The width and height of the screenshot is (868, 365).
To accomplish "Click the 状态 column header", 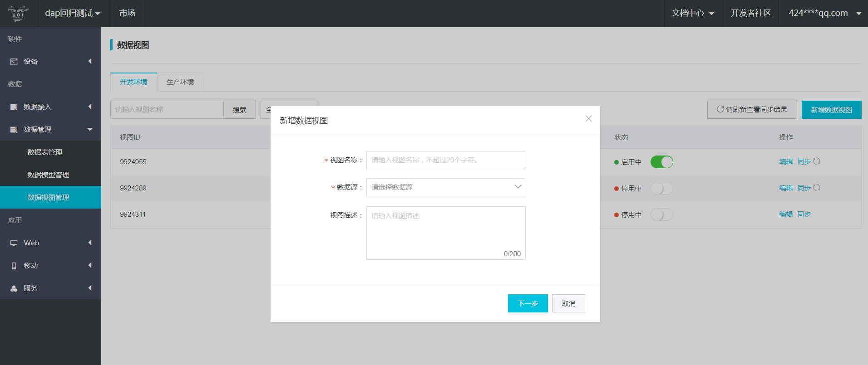I will 621,137.
